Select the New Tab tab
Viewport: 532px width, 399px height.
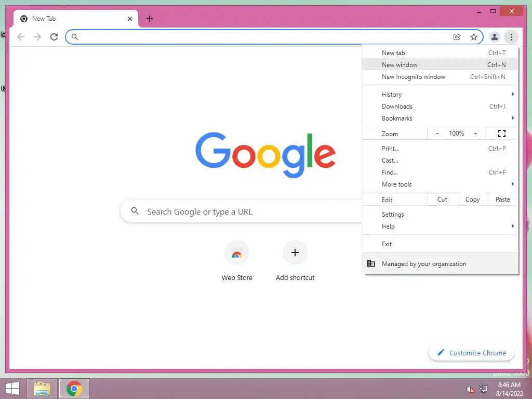pyautogui.click(x=75, y=19)
